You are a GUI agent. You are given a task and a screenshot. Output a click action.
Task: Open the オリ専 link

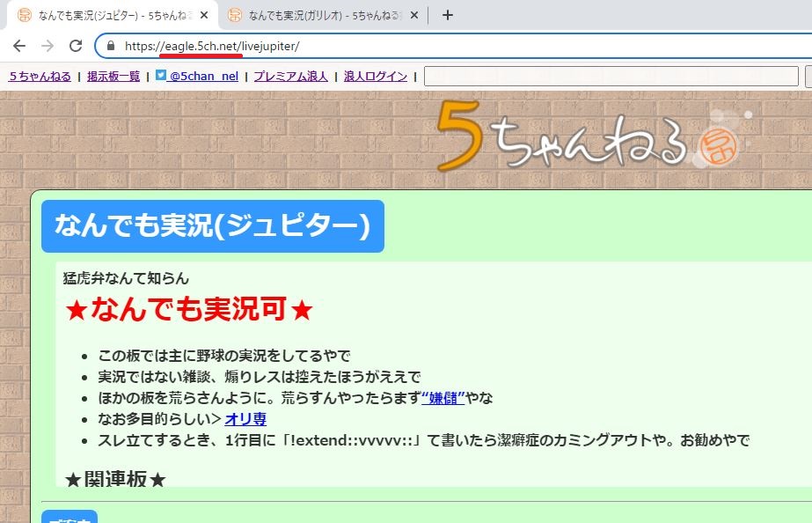tap(247, 420)
